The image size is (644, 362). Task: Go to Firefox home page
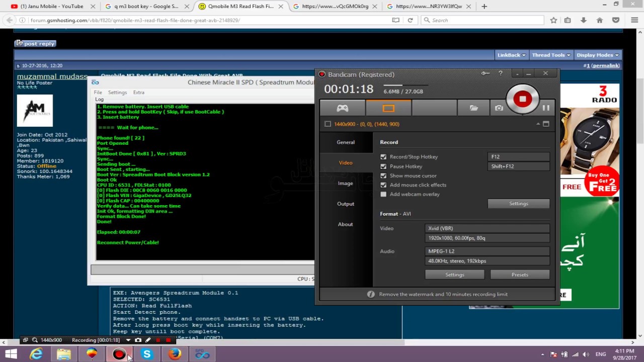[600, 20]
